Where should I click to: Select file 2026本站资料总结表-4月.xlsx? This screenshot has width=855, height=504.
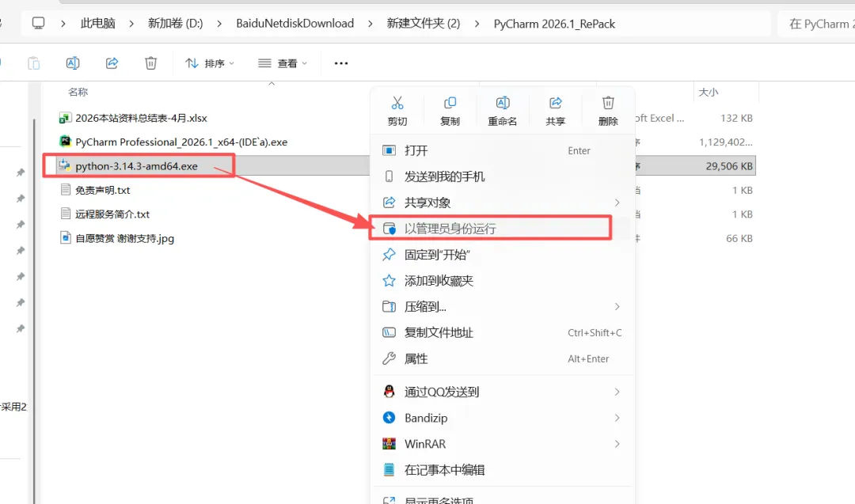pos(141,118)
